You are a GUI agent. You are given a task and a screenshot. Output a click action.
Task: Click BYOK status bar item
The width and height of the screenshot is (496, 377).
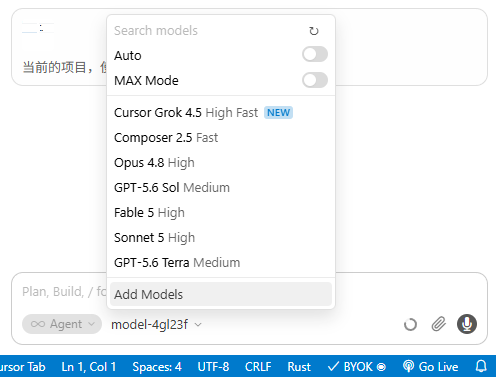pyautogui.click(x=357, y=367)
